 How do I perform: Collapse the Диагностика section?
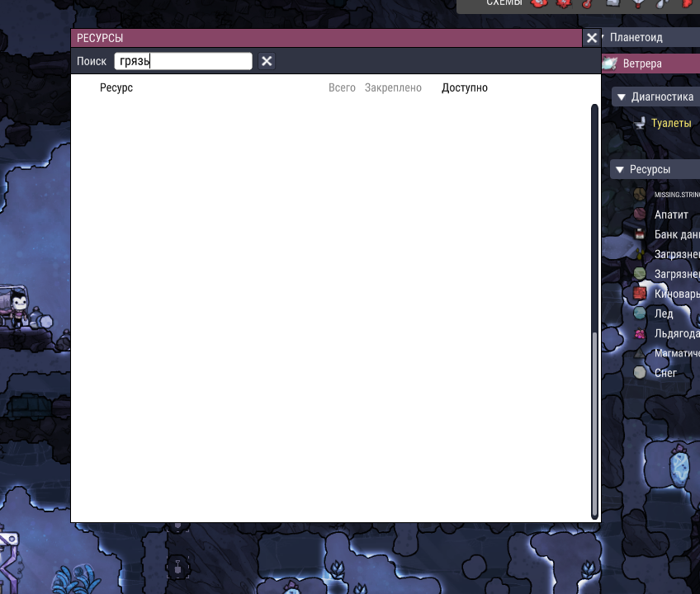click(621, 97)
